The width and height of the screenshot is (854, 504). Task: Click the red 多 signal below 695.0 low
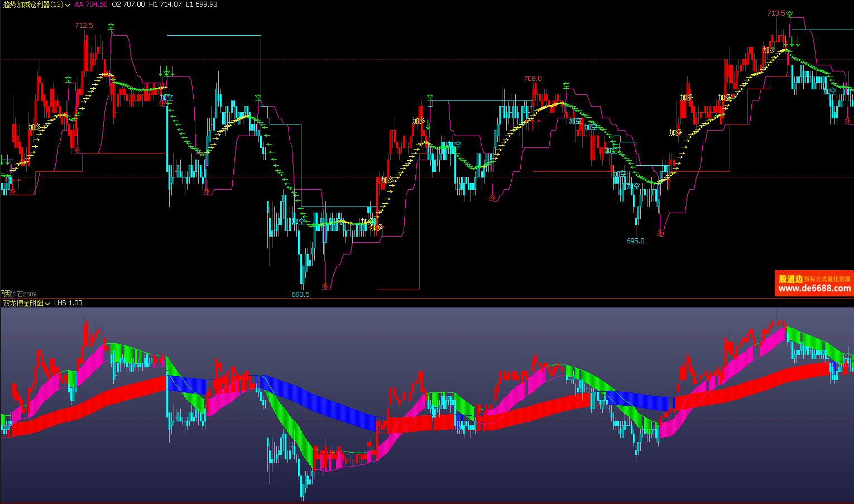pos(660,233)
